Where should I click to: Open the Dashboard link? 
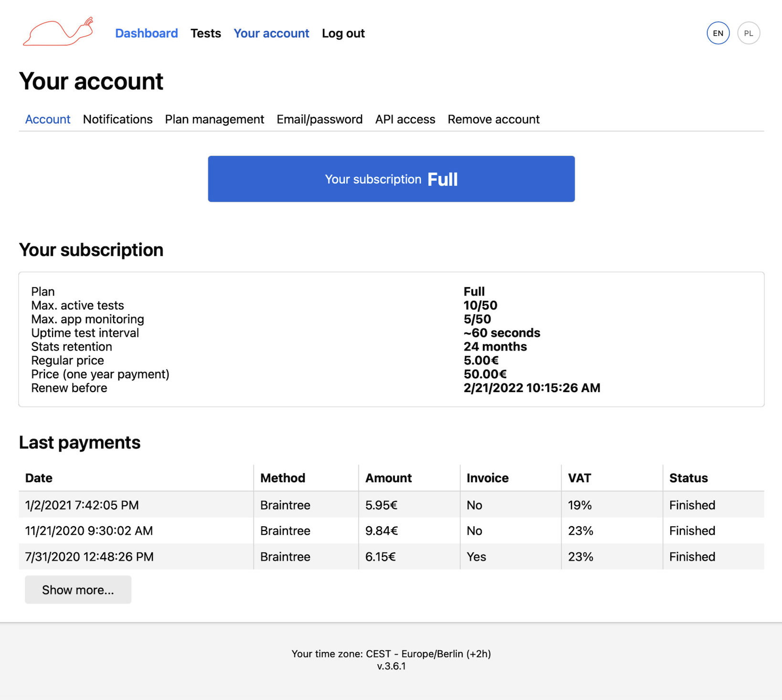pos(147,33)
